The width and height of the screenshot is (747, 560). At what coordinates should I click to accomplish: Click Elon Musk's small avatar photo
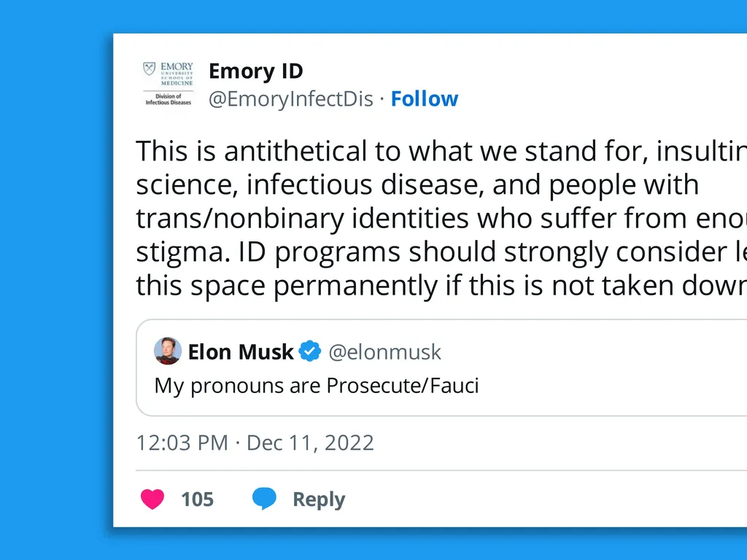[168, 351]
